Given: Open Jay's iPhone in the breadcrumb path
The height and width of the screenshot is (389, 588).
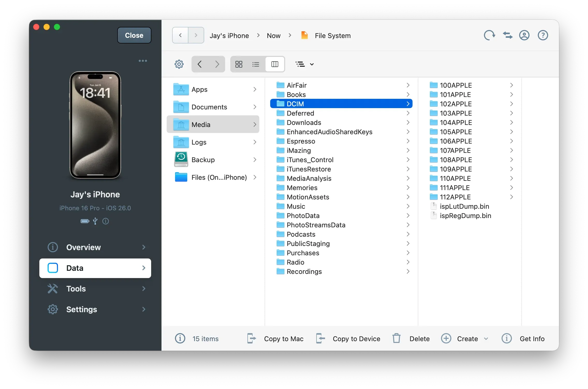Looking at the screenshot, I should pos(229,35).
